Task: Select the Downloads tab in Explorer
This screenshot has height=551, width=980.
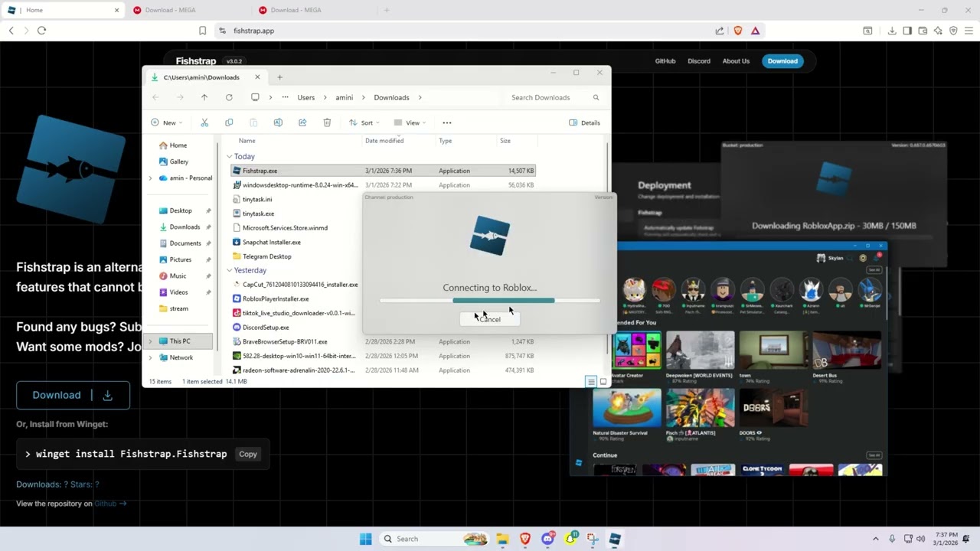Action: tap(206, 77)
